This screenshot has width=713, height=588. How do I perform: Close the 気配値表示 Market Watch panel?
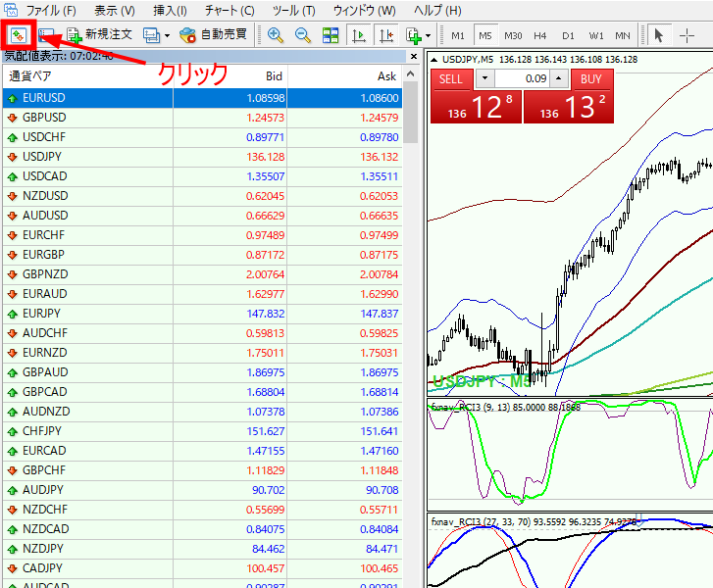pos(413,56)
